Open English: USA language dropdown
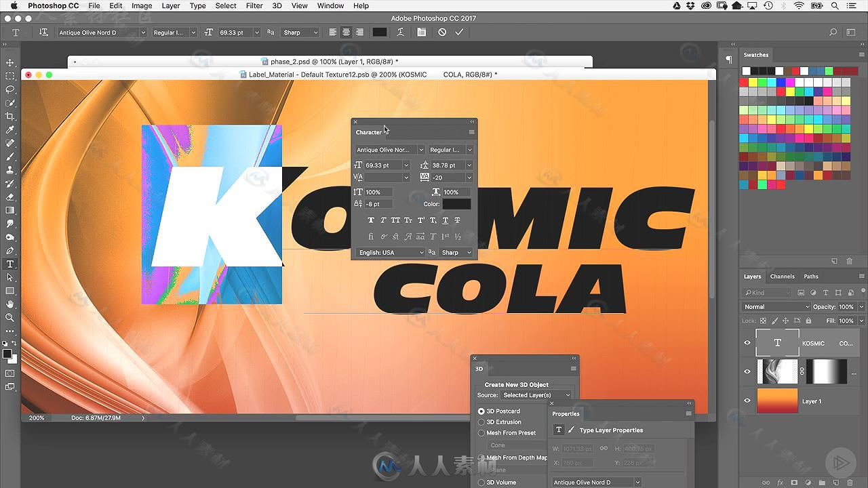Screen dimensions: 868x488 391,252
